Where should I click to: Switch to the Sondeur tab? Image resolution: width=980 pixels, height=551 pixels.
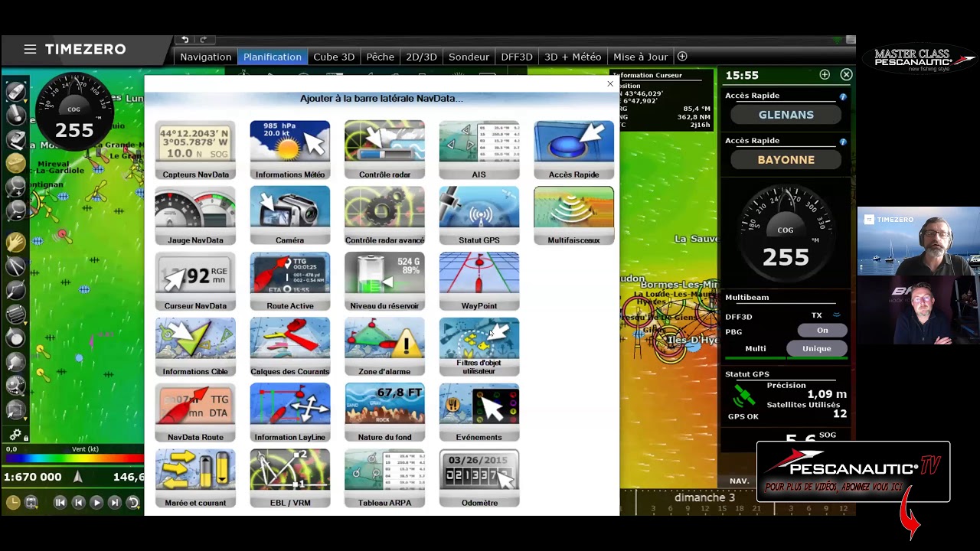pos(469,57)
